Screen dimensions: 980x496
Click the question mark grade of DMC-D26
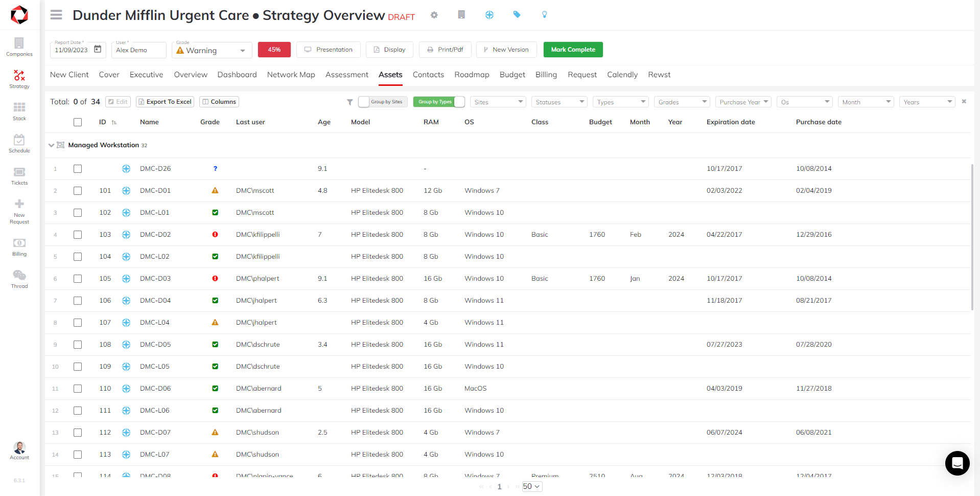coord(215,168)
